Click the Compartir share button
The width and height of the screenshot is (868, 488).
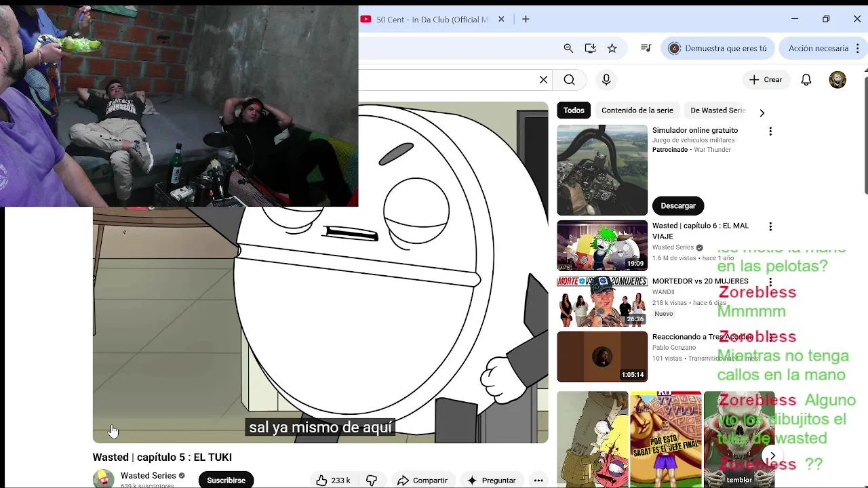click(422, 480)
